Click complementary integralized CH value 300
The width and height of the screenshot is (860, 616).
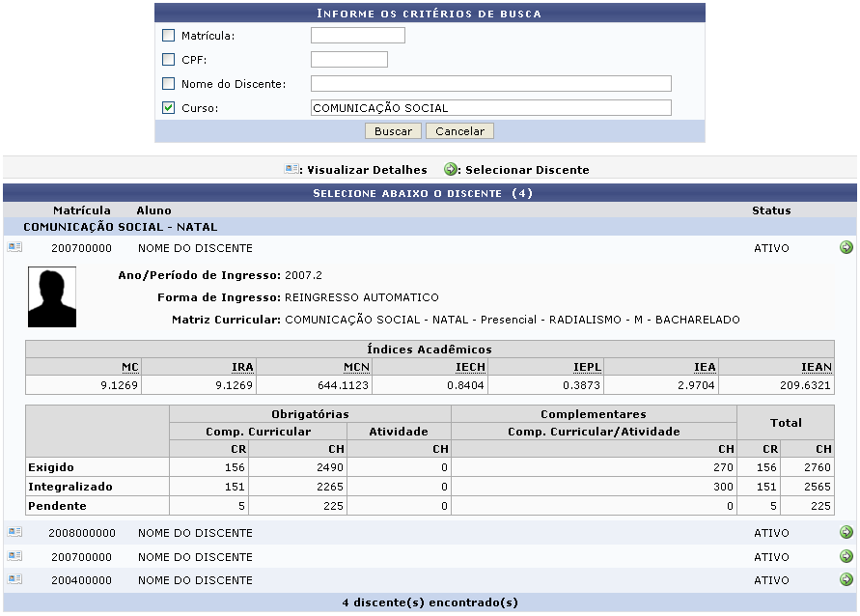pyautogui.click(x=723, y=487)
